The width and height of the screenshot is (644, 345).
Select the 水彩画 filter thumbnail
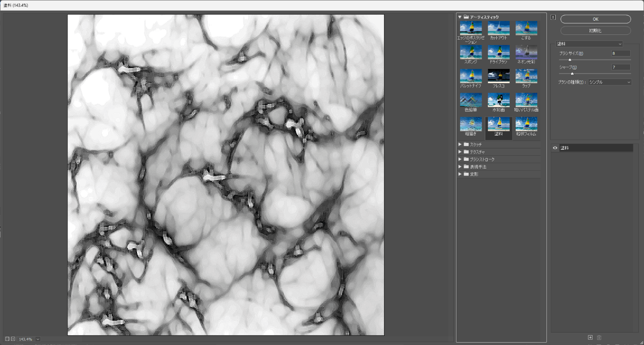[x=499, y=100]
